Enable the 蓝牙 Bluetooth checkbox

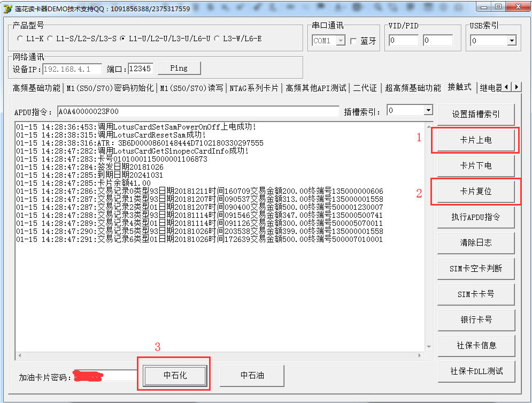(353, 41)
